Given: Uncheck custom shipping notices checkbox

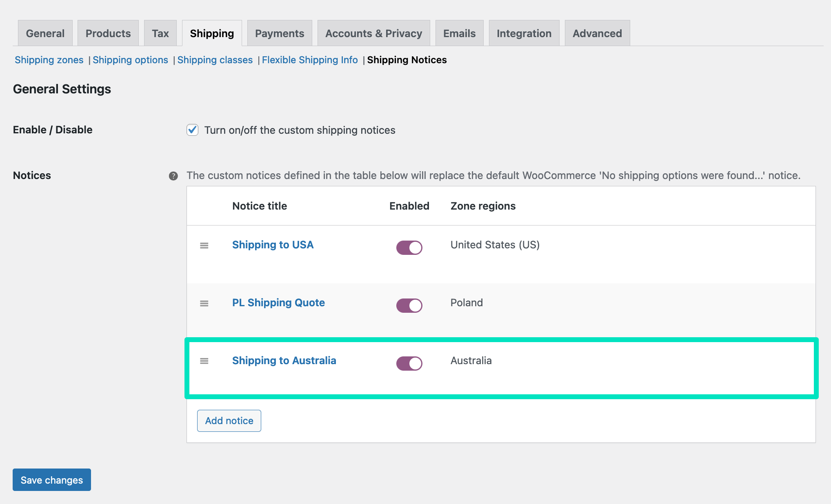Looking at the screenshot, I should coord(192,130).
